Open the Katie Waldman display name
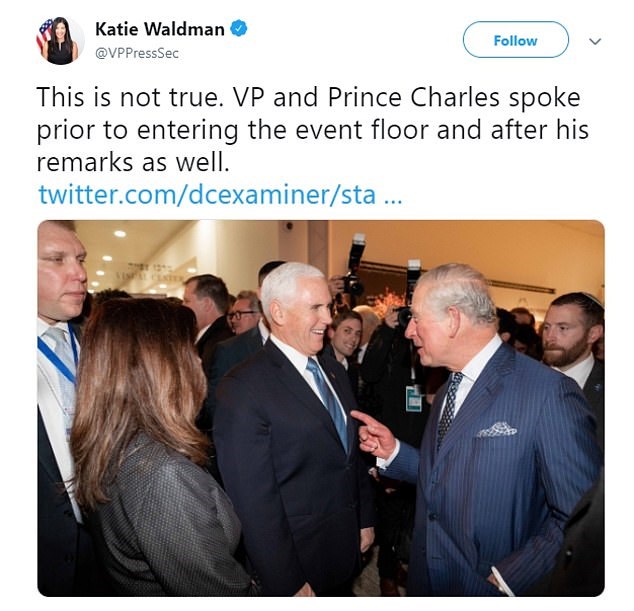 [x=160, y=29]
